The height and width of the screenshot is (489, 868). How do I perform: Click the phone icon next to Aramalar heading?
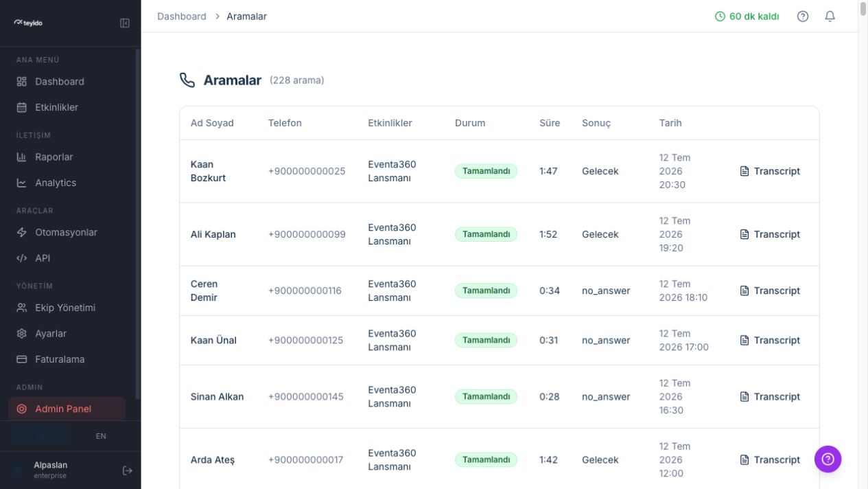tap(187, 80)
